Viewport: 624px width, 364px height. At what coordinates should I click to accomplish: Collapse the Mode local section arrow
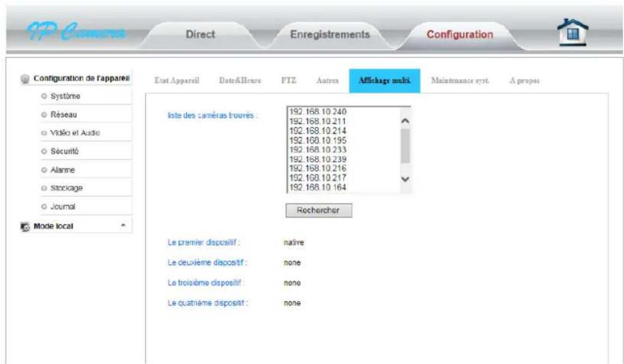pos(123,226)
